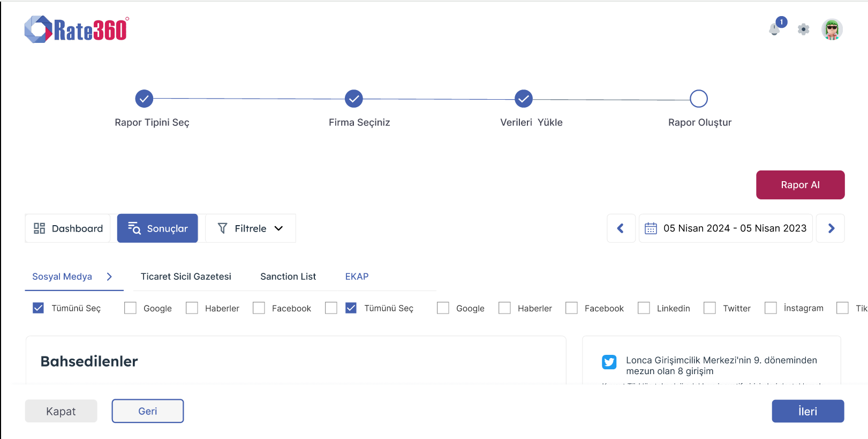Tick the Linkedin checkbox
This screenshot has height=439, width=868.
644,308
